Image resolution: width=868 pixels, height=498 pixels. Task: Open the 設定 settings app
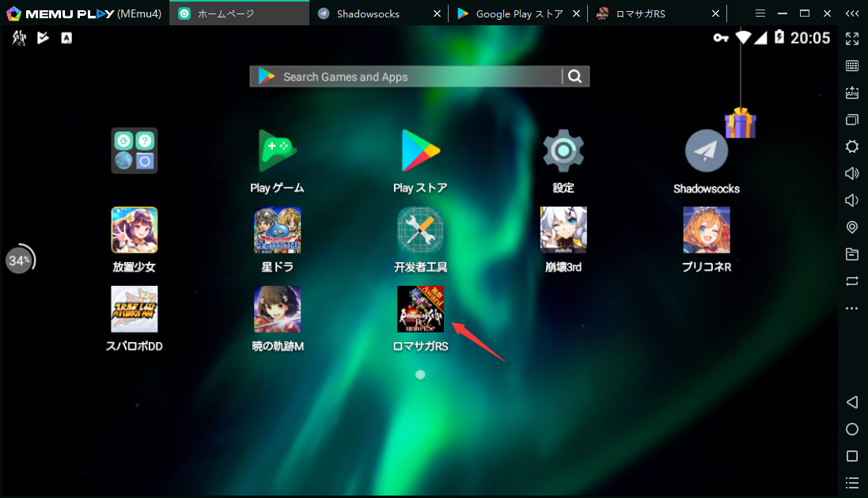point(563,151)
